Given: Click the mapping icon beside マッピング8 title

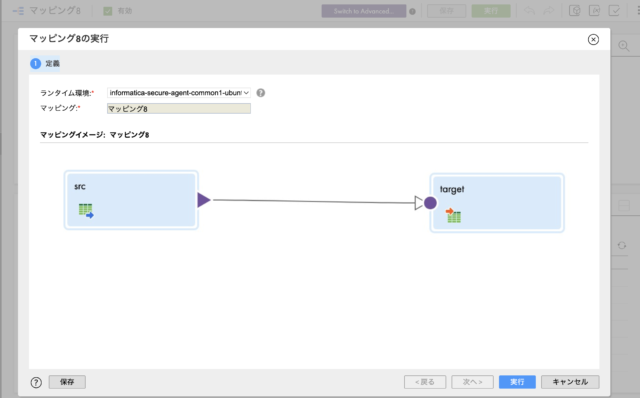Looking at the screenshot, I should 18,11.
